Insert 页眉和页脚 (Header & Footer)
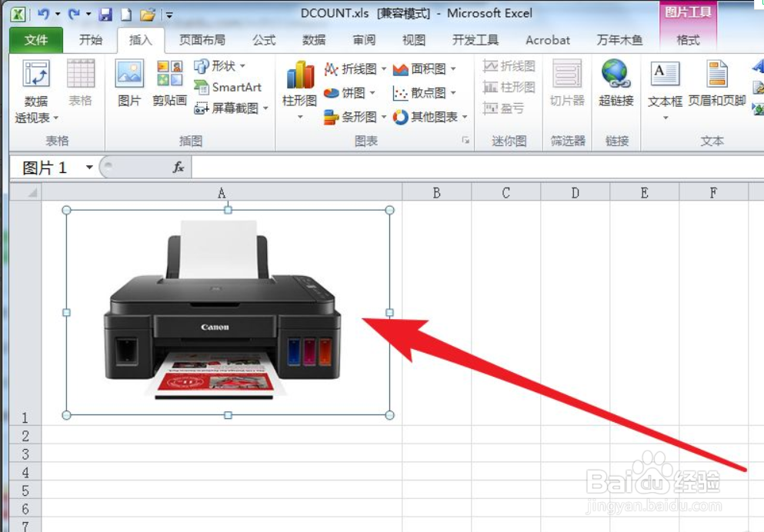Screen dimensions: 764x532 coord(717,84)
